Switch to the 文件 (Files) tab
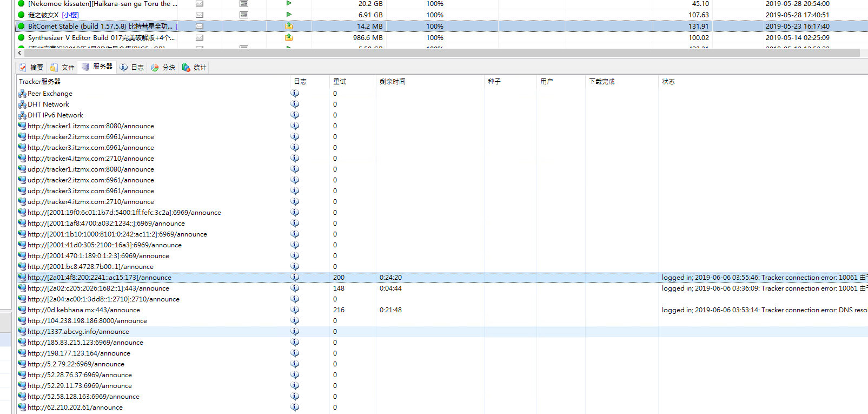 click(x=62, y=67)
